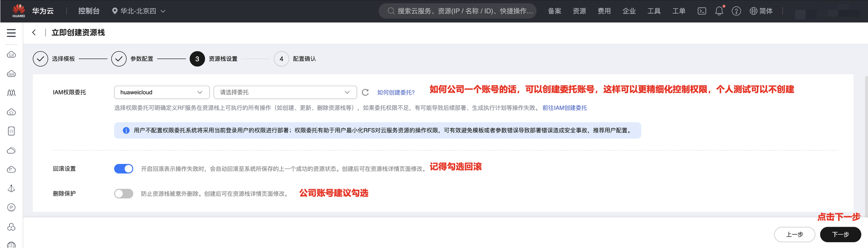
Task: Open the cloud shell terminal icon
Action: coord(702,11)
